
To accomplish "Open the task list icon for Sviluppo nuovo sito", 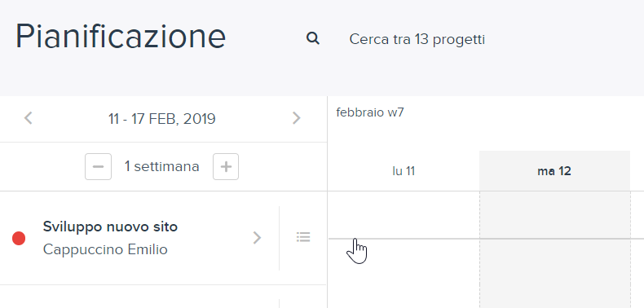I will 303,237.
